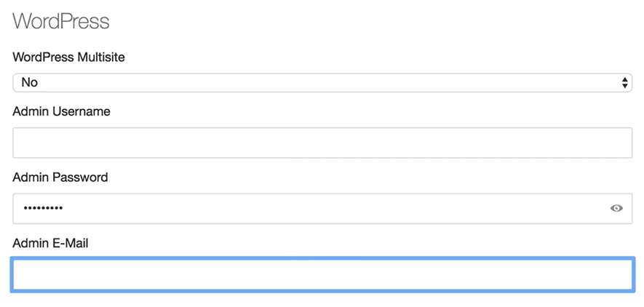Image resolution: width=644 pixels, height=307 pixels.
Task: Focus the Admin Username text field
Action: pyautogui.click(x=322, y=143)
